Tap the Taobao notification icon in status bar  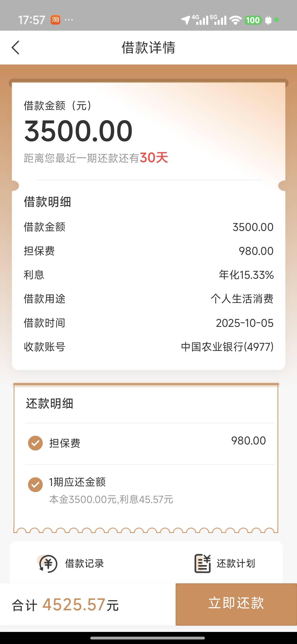point(55,20)
